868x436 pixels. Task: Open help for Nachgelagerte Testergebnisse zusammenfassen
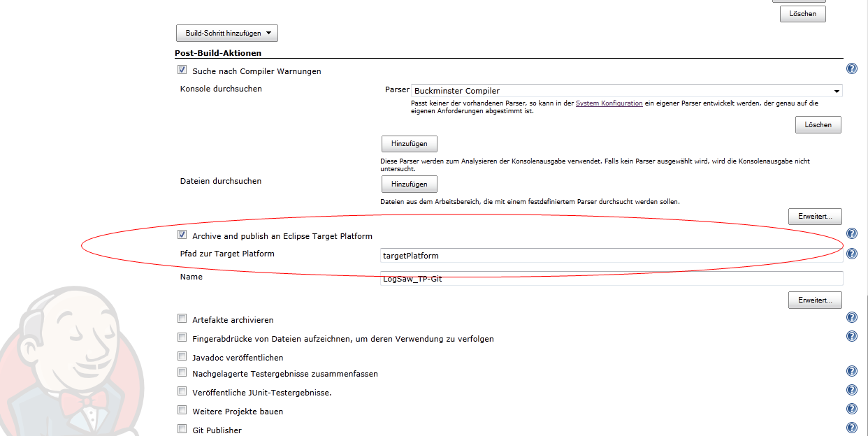tap(851, 372)
